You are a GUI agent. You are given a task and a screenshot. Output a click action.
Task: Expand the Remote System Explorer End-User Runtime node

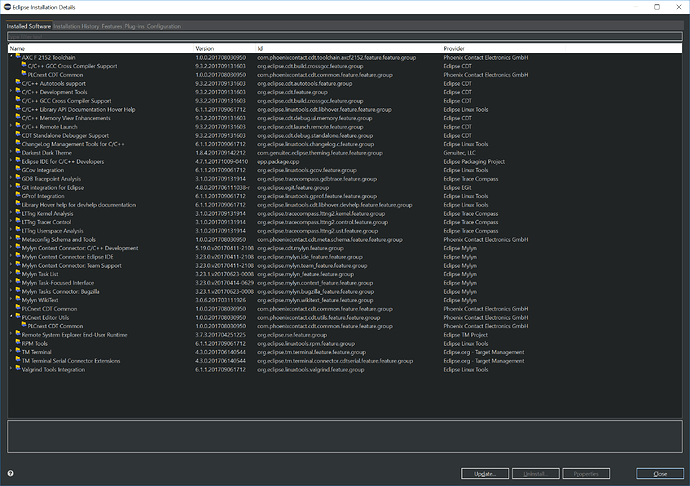11,334
